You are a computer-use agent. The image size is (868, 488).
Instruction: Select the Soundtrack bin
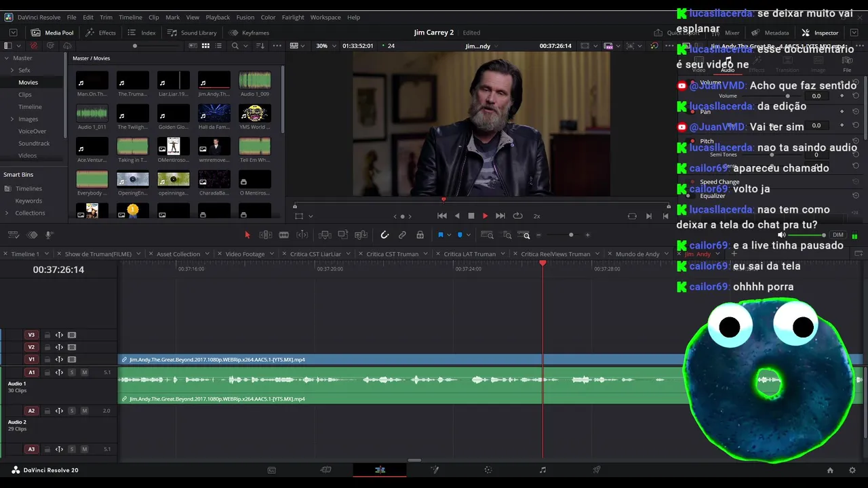(34, 143)
